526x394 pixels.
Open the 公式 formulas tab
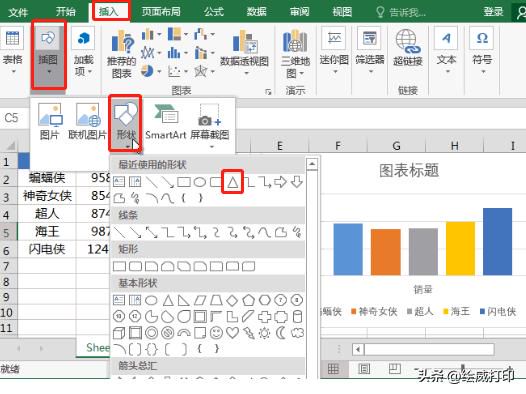coord(214,12)
